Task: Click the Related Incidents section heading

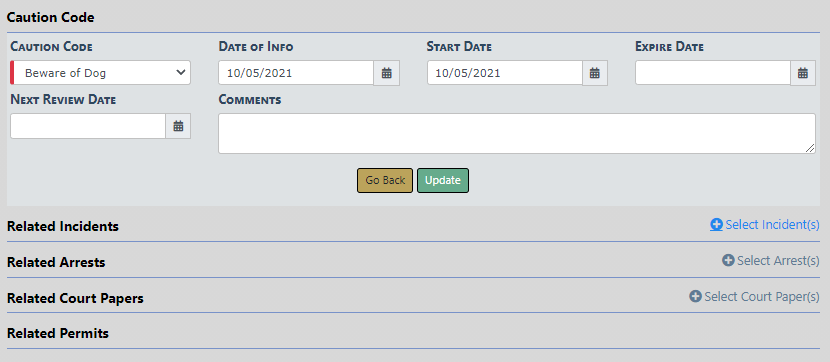Action: tap(62, 227)
